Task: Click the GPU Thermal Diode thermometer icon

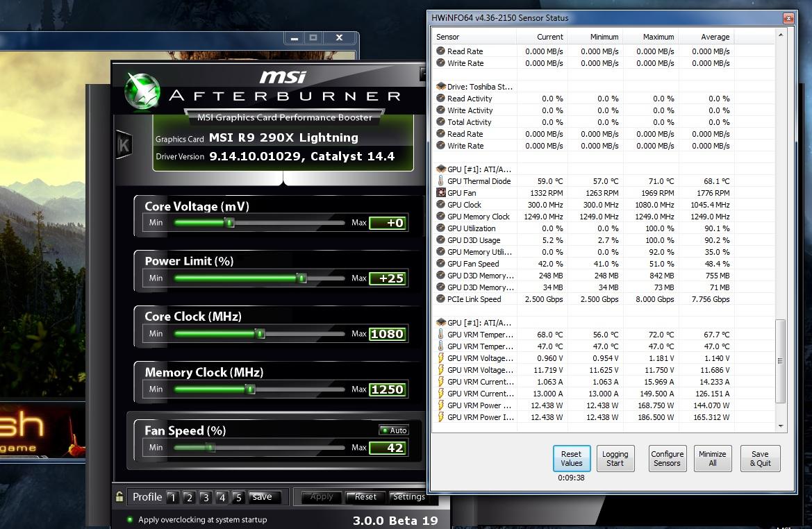Action: [x=440, y=181]
